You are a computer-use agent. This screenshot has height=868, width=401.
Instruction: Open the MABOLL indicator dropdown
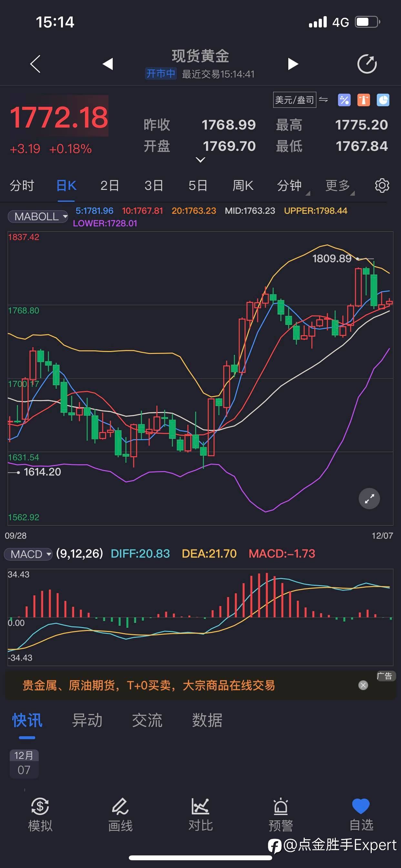point(38,216)
